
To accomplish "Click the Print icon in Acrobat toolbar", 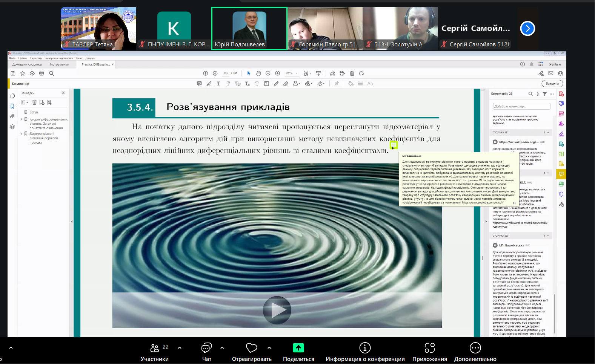I will (42, 73).
